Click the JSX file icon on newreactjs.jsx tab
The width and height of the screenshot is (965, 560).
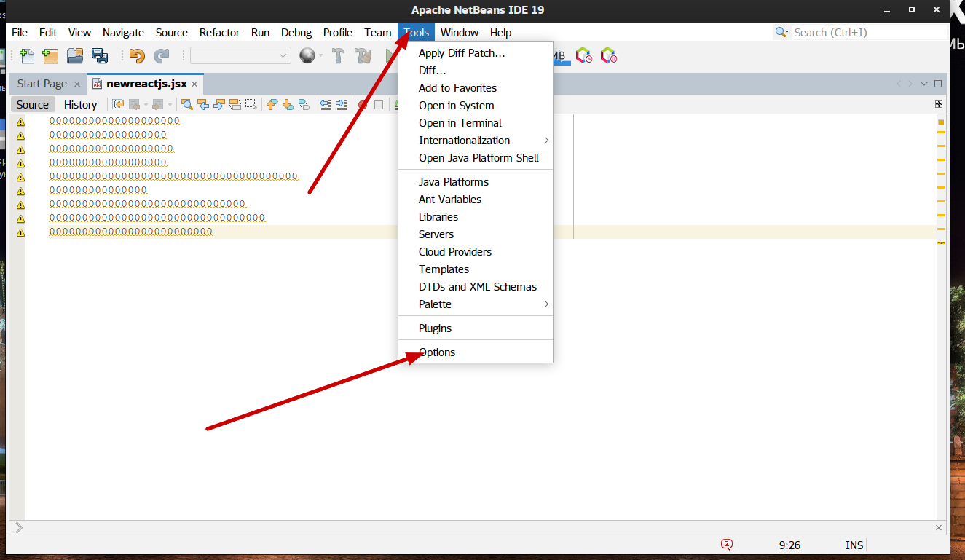(97, 84)
